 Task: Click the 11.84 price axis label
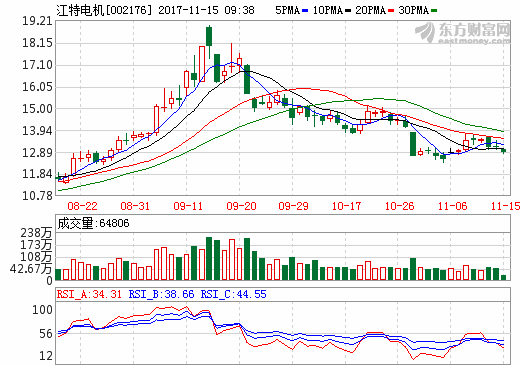[37, 174]
